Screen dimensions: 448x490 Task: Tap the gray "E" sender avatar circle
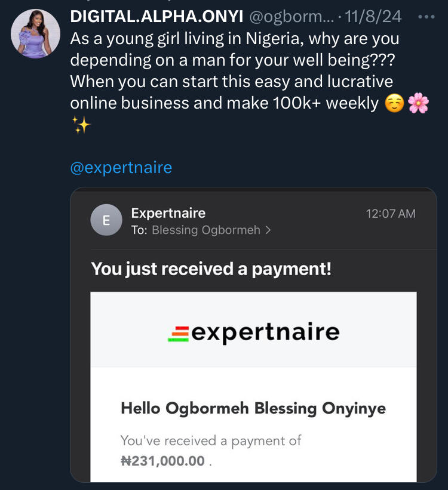[106, 220]
